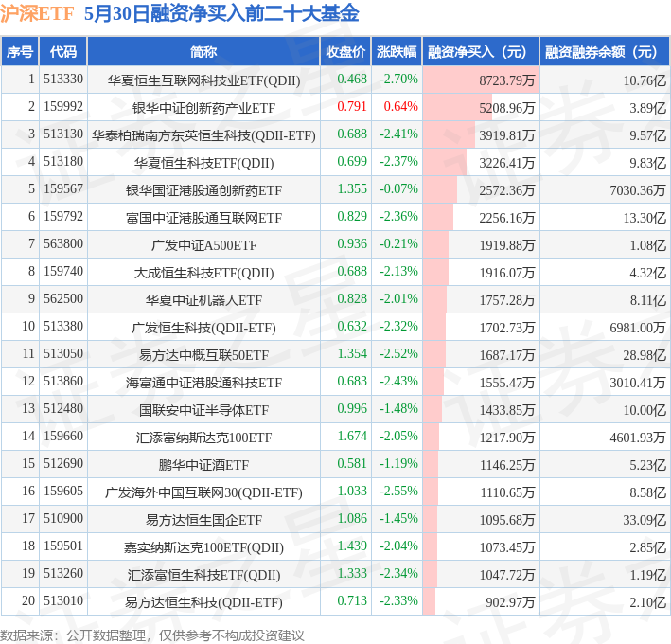Click the 融资净买入(元) column header

click(481, 52)
